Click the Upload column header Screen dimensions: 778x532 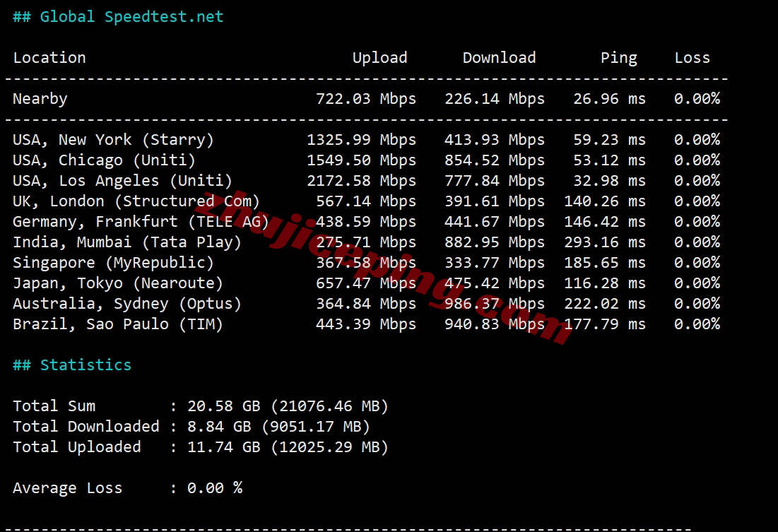379,58
